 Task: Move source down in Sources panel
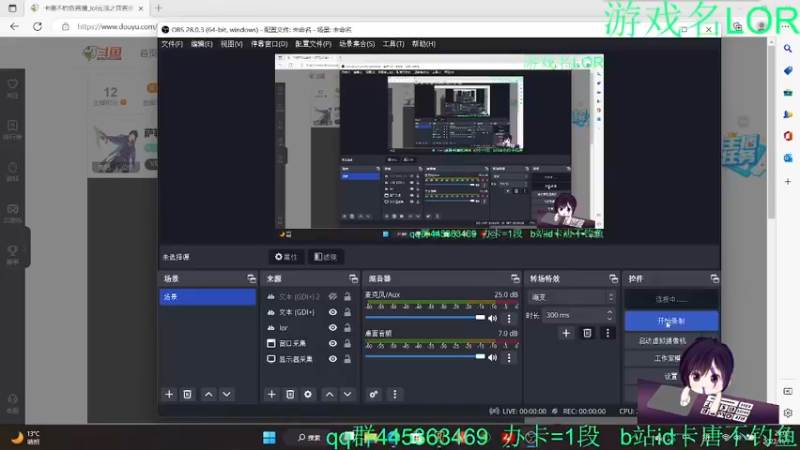(347, 394)
